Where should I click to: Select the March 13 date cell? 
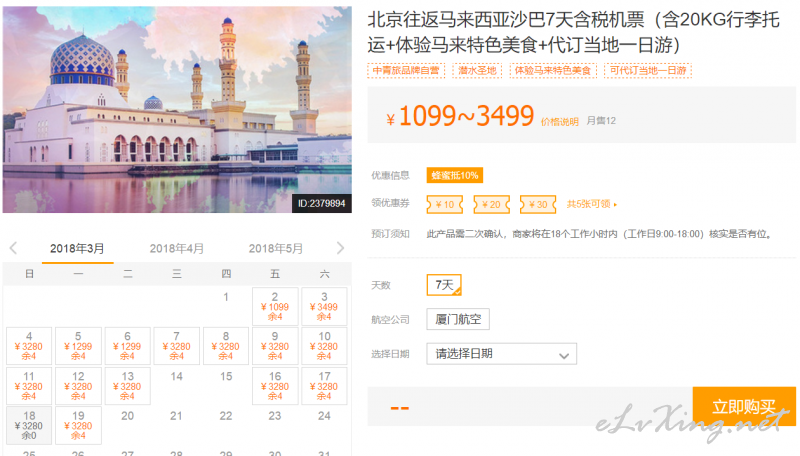tap(128, 386)
